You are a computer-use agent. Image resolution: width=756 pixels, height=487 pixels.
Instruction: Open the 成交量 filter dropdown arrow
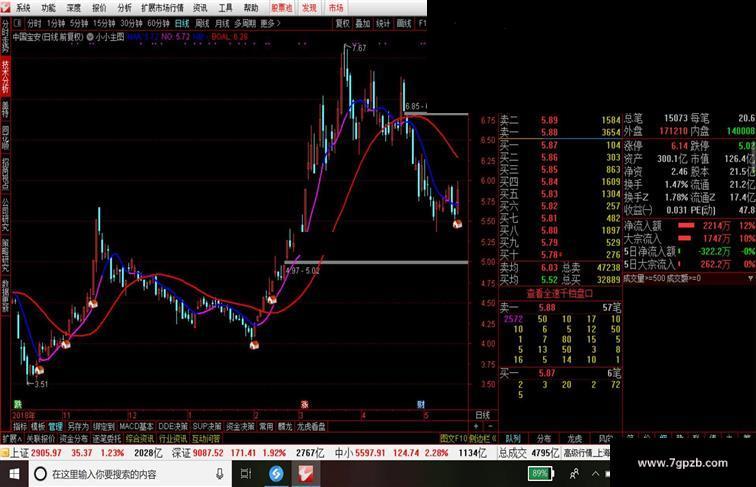coord(750,279)
